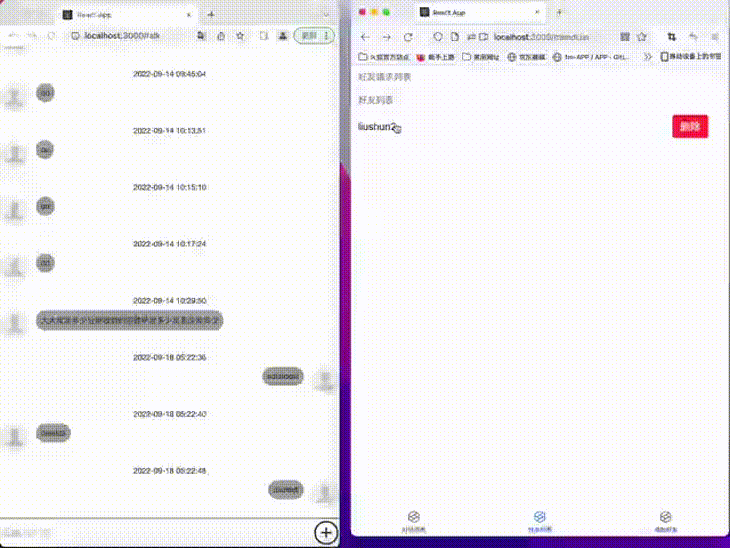Image resolution: width=730 pixels, height=548 pixels.
Task: Expand the bookmarks overflow chevron
Action: click(648, 57)
